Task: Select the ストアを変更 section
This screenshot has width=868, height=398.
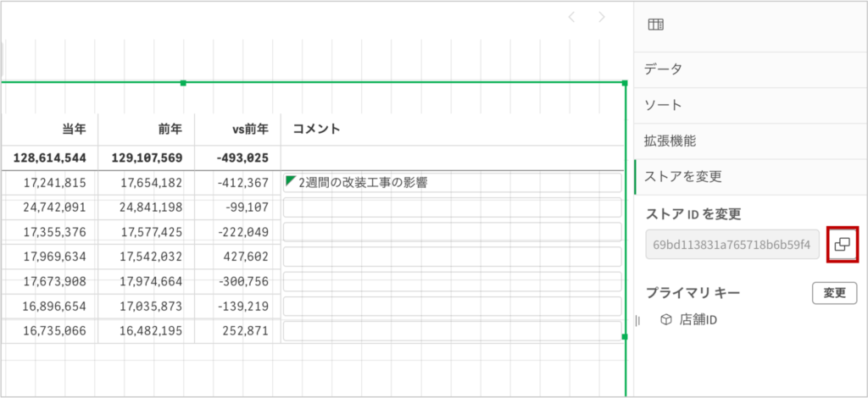Action: pos(682,176)
